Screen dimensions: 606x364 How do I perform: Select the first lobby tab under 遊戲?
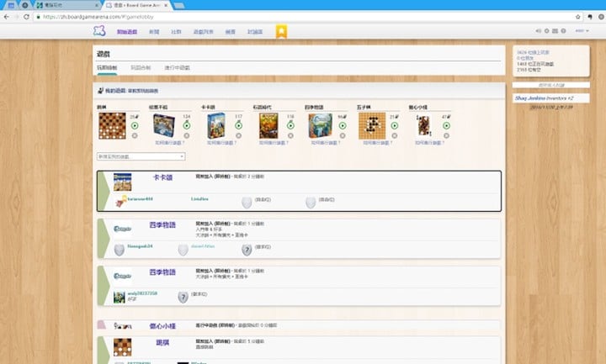pos(107,67)
